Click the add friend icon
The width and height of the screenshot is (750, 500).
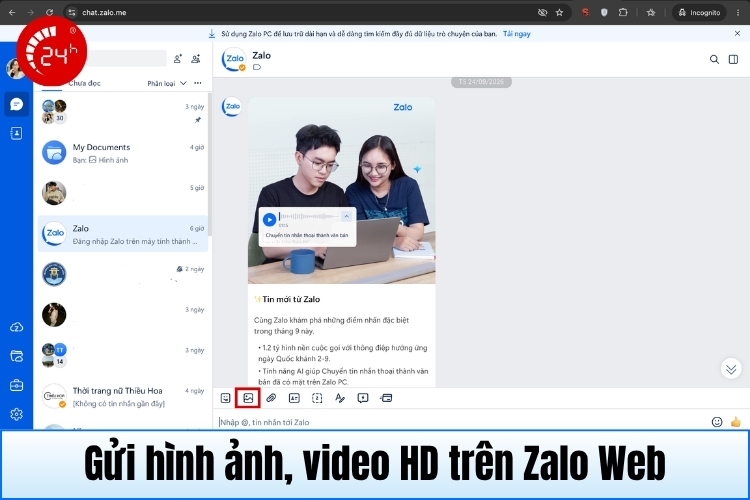pos(177,59)
